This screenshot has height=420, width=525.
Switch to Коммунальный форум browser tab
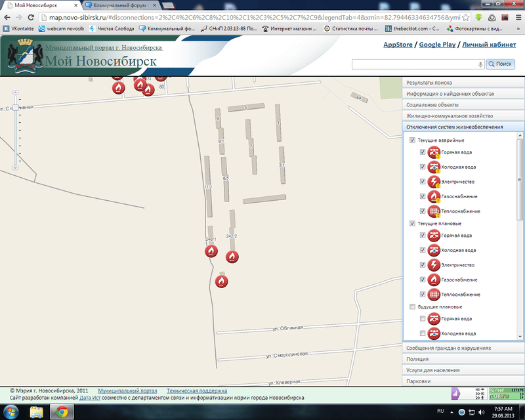click(x=121, y=5)
